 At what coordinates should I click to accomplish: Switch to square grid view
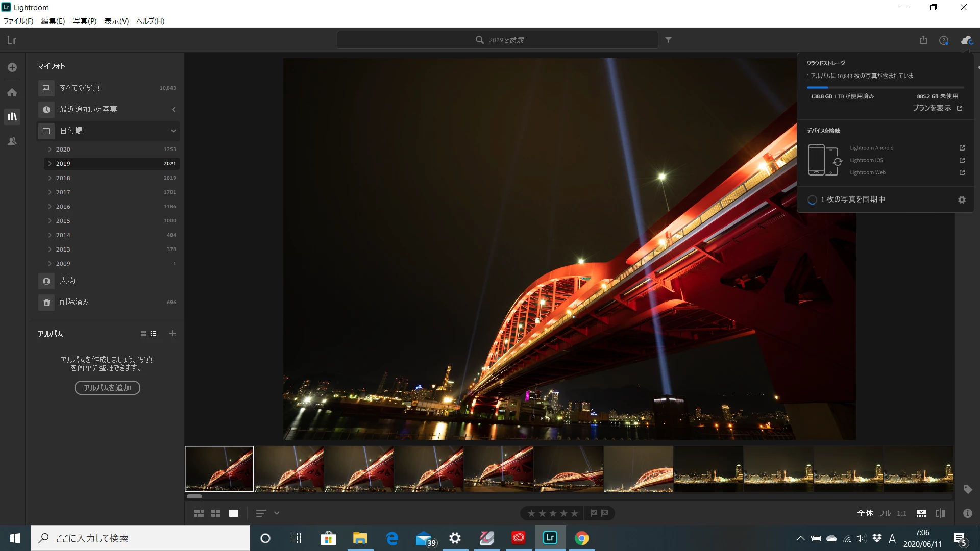tap(216, 513)
